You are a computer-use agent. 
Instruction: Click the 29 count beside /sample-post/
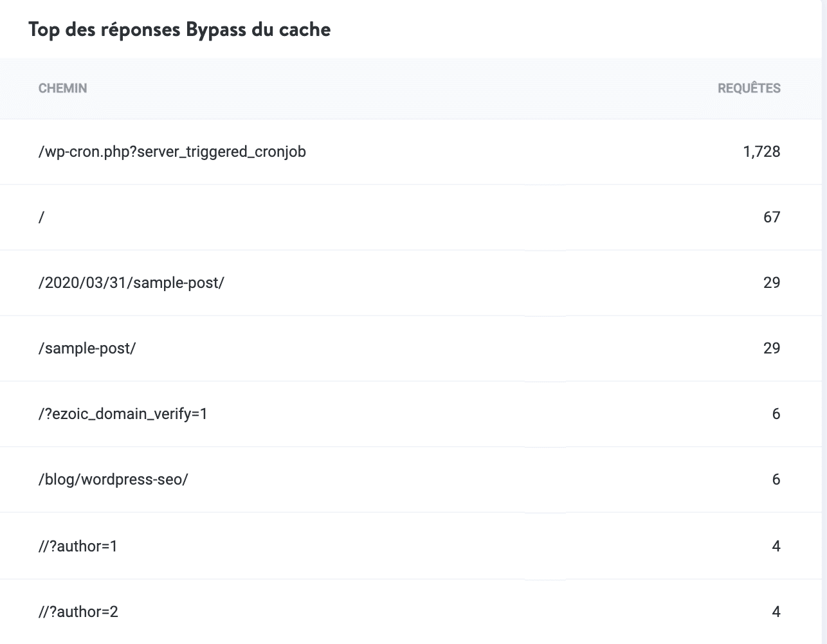(x=772, y=348)
